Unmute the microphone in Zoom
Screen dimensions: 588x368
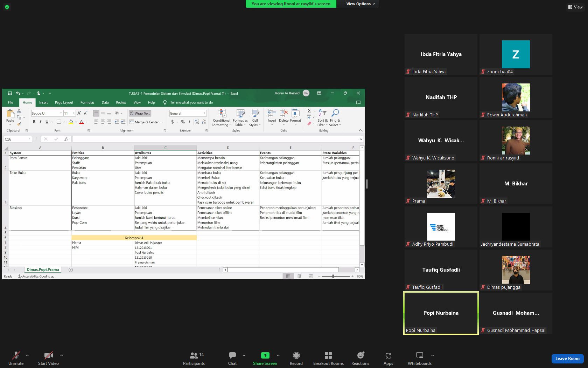point(16,358)
